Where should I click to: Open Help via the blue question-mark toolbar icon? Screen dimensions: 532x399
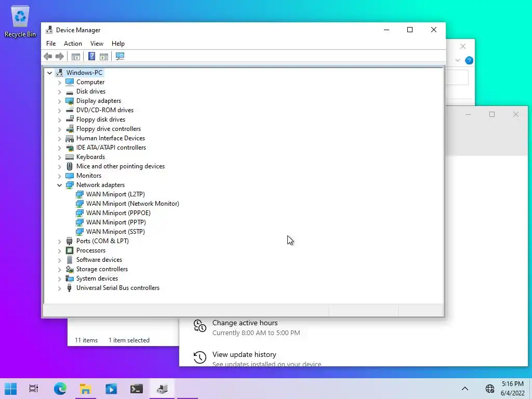pos(91,56)
